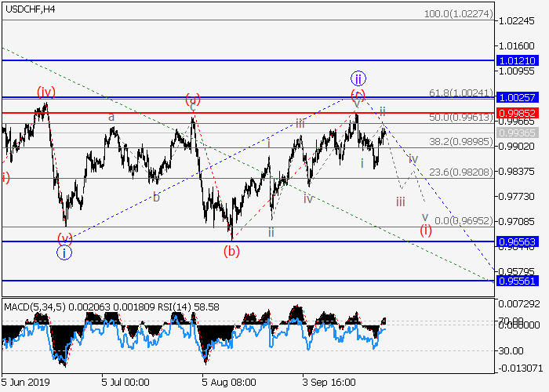Image resolution: width=549 pixels, height=392 pixels.
Task: Click the blue circled wave ii label
Action: click(x=358, y=78)
